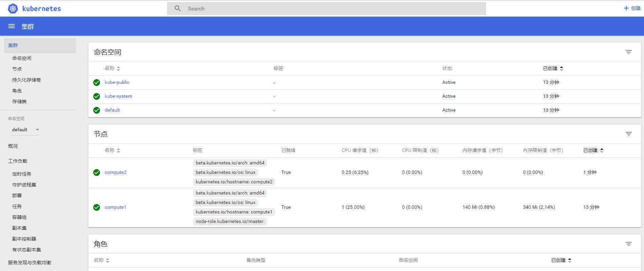
Task: Sort nodes by 已创建 column arrow
Action: (602, 150)
